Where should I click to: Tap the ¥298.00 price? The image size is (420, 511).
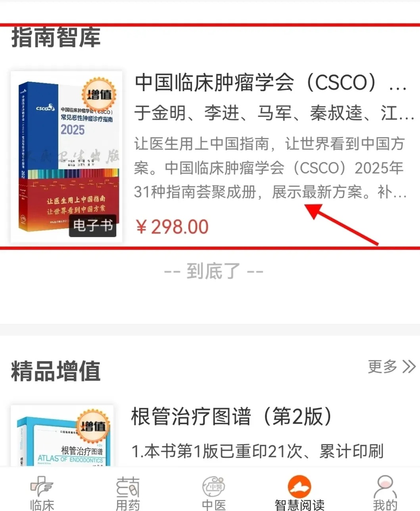coord(172,227)
